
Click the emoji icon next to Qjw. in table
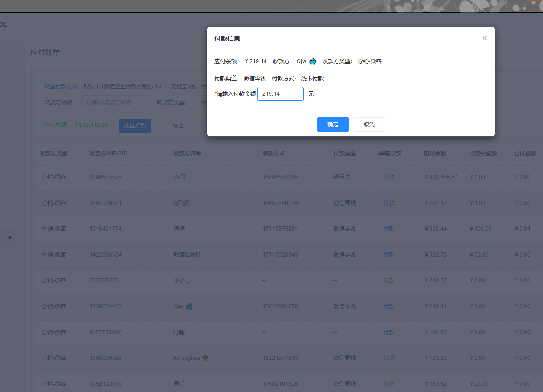pos(189,306)
